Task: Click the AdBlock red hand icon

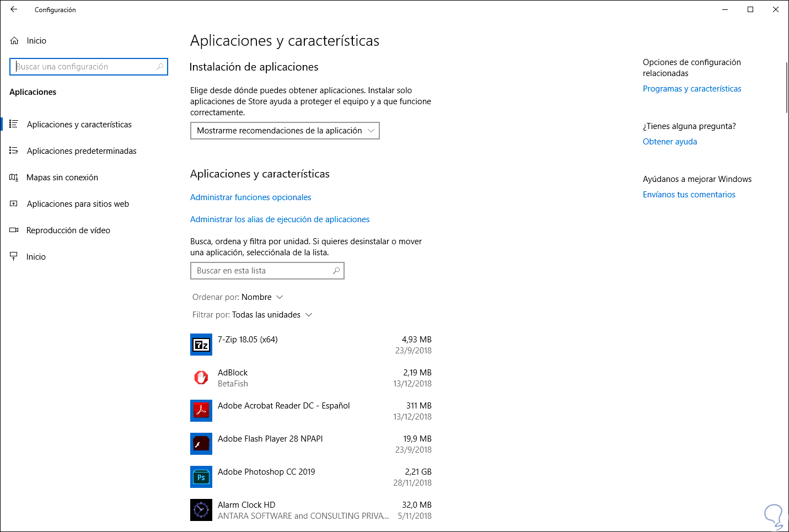Action: 201,378
